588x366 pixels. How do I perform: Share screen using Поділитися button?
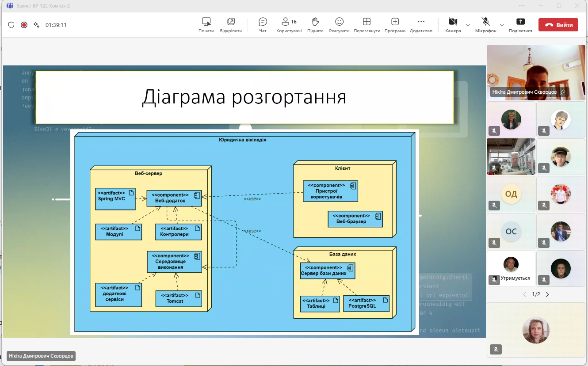pyautogui.click(x=520, y=25)
